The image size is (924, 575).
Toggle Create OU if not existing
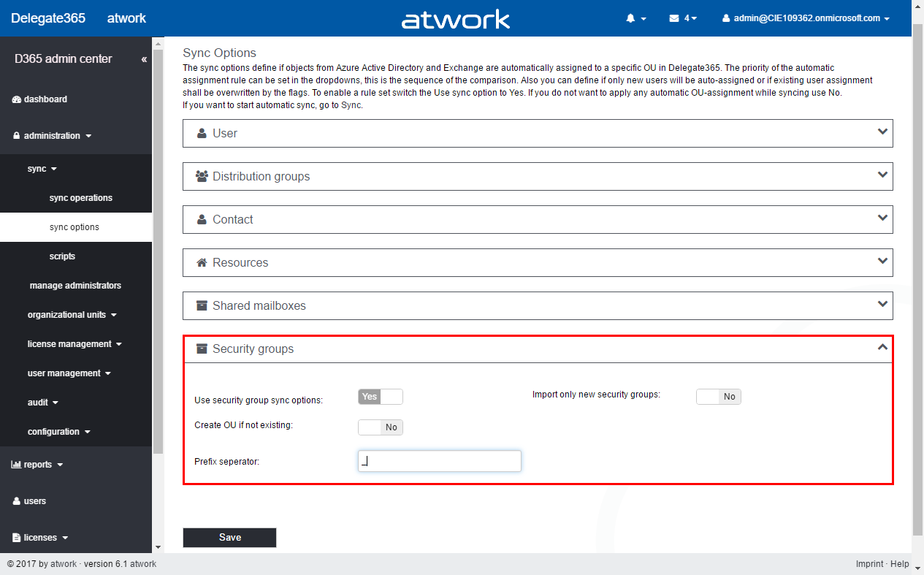click(x=381, y=427)
